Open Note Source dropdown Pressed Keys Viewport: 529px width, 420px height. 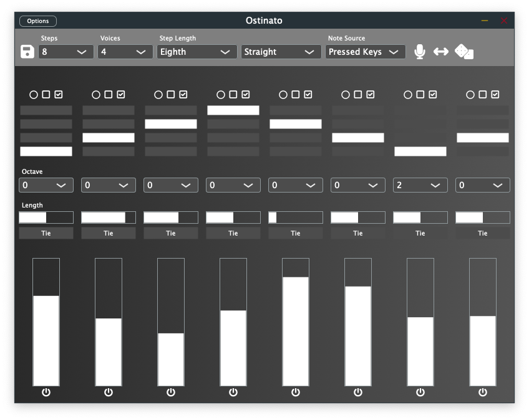click(x=366, y=52)
